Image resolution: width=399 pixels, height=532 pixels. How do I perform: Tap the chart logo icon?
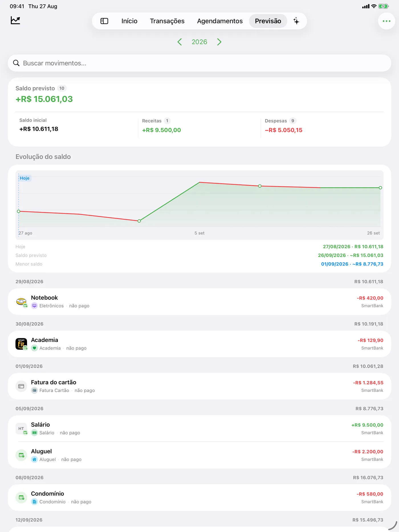point(15,20)
